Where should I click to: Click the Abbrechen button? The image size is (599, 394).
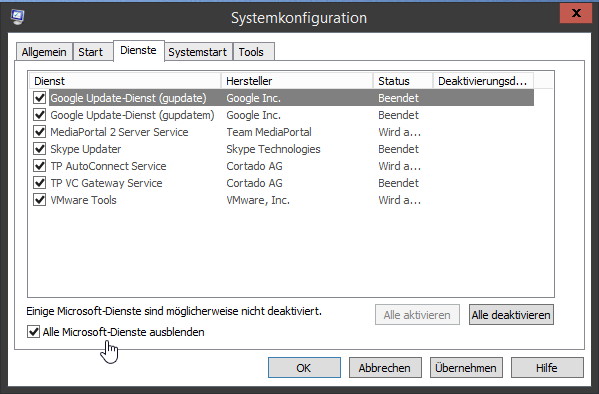(385, 368)
